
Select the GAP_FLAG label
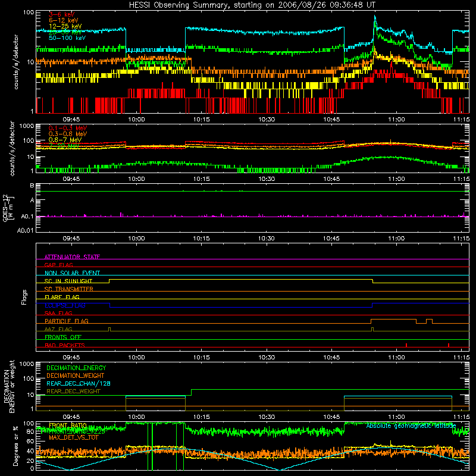coord(58,265)
